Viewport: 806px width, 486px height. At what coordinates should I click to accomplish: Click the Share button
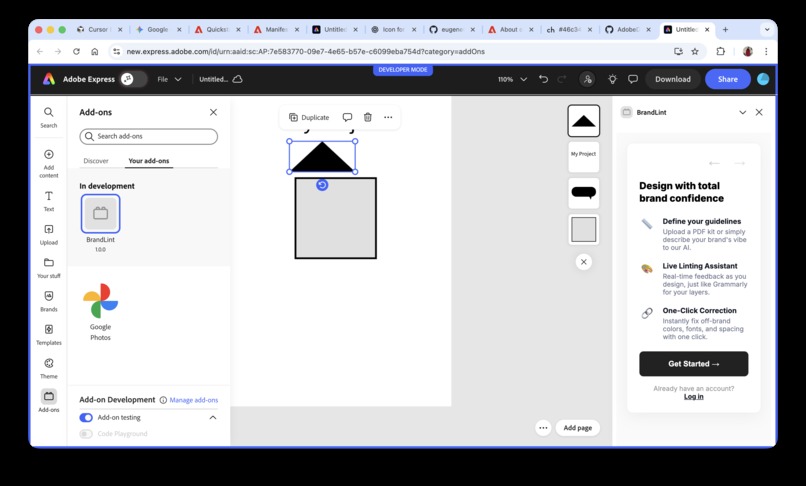click(727, 79)
